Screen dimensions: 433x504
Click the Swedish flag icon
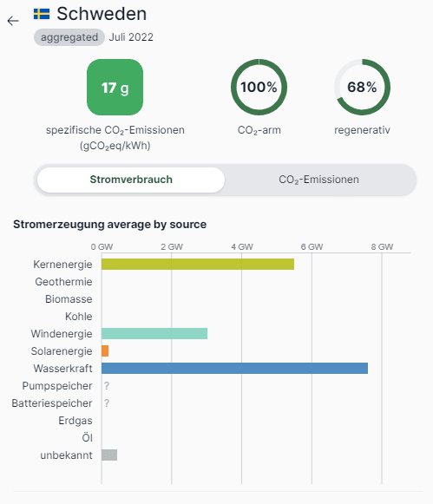click(42, 14)
